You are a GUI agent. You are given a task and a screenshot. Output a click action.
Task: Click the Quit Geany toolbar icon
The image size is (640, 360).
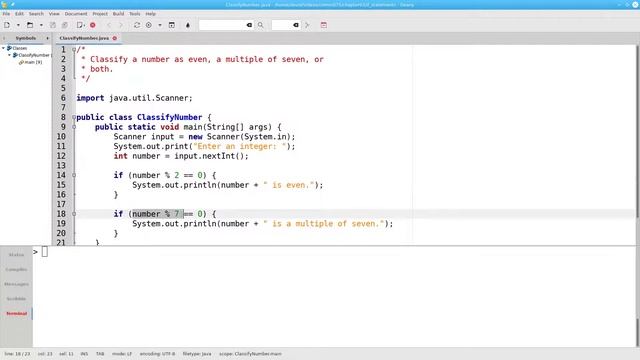(x=324, y=25)
